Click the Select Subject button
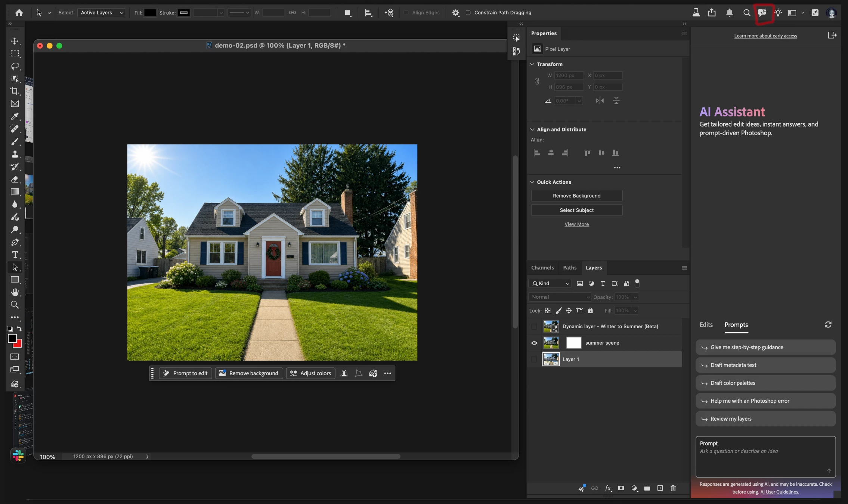This screenshot has width=848, height=504. [576, 210]
